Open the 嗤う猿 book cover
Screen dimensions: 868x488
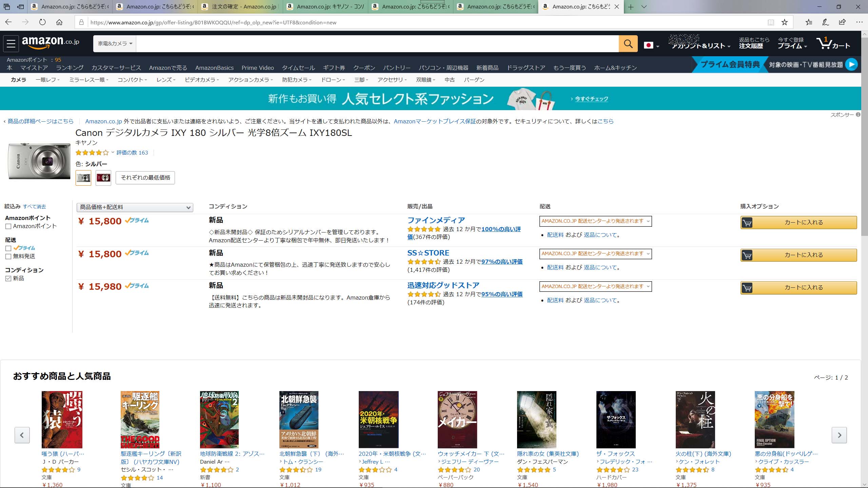click(x=62, y=420)
